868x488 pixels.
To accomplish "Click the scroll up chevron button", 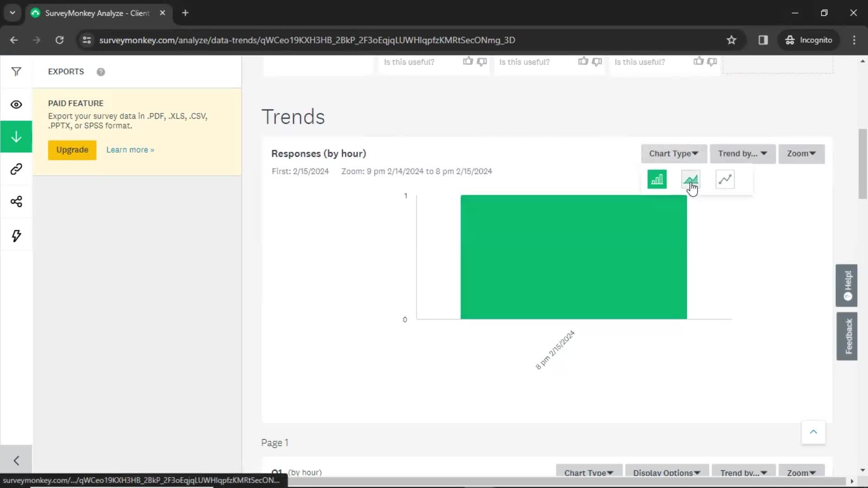I will pyautogui.click(x=814, y=432).
